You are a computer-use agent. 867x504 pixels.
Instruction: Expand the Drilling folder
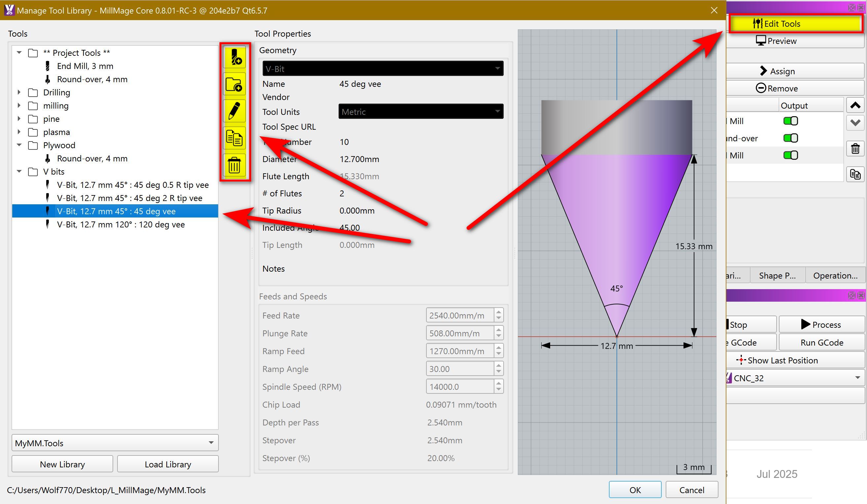tap(19, 92)
